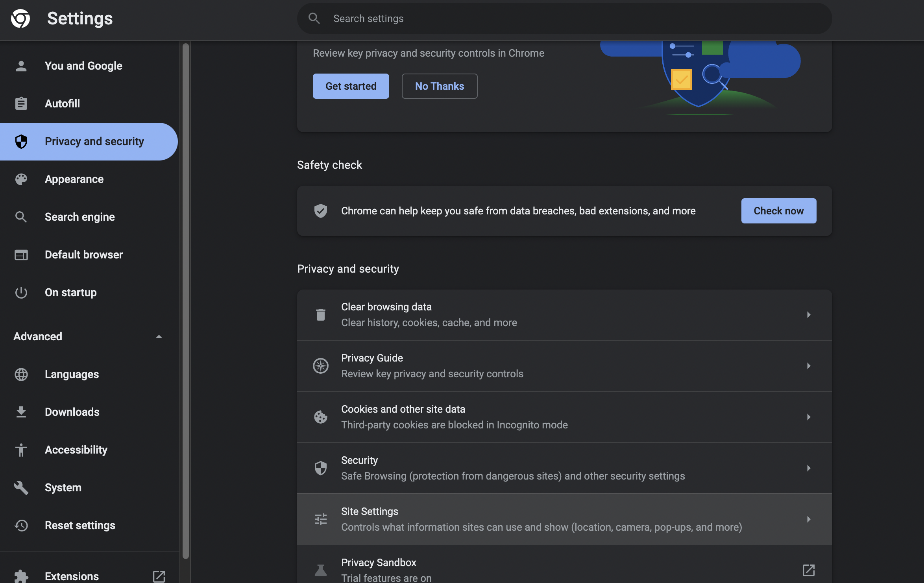Select You and Google in sidebar
Viewport: 924px width, 583px height.
pyautogui.click(x=83, y=66)
